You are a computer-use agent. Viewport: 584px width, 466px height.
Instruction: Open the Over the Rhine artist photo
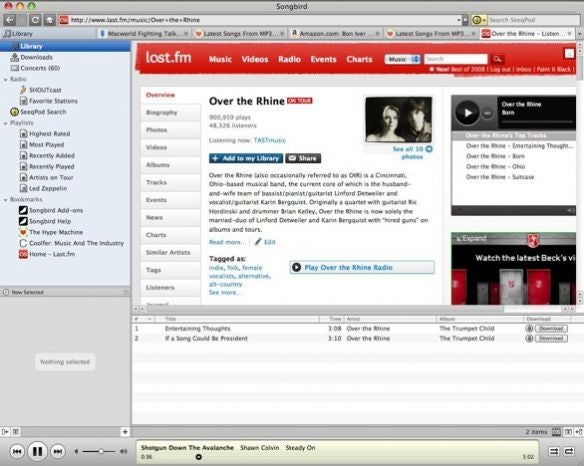(399, 120)
